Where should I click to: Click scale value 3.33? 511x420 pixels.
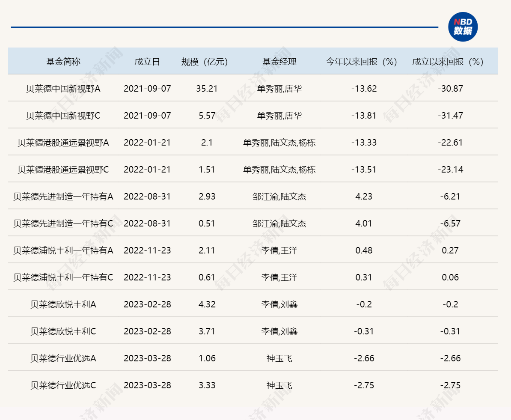point(207,385)
